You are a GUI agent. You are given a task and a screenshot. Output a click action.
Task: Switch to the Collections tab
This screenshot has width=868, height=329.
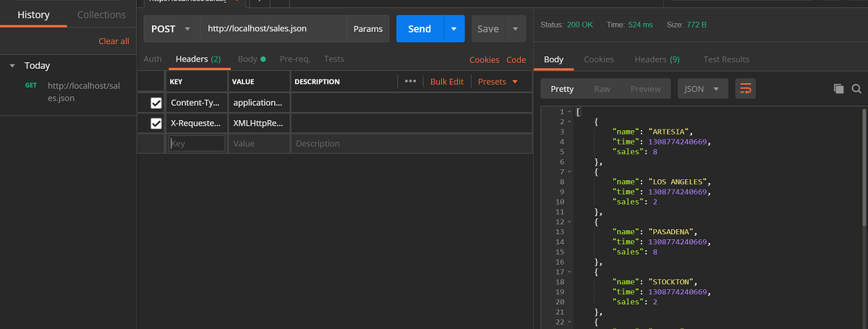(101, 14)
